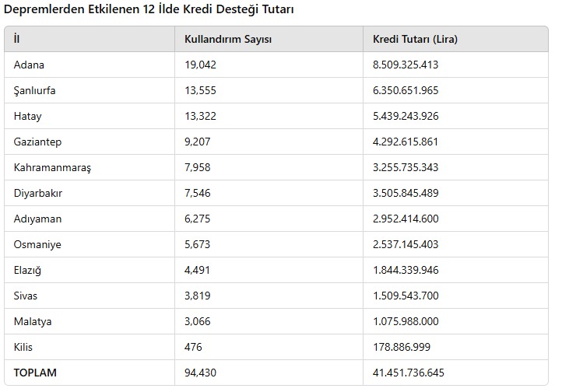Click Şanlıurfa in the İl column
562x392 pixels.
[35, 90]
